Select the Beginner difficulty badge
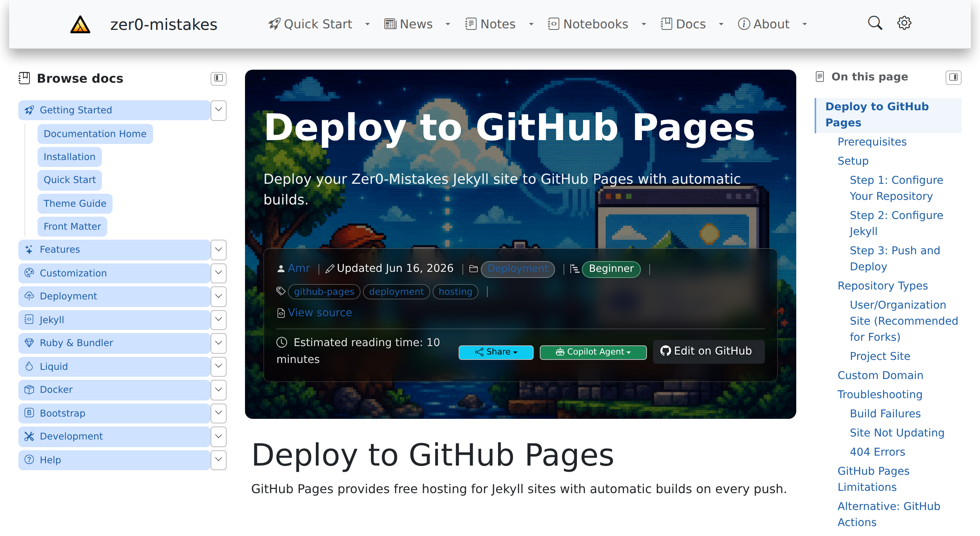 coord(611,269)
